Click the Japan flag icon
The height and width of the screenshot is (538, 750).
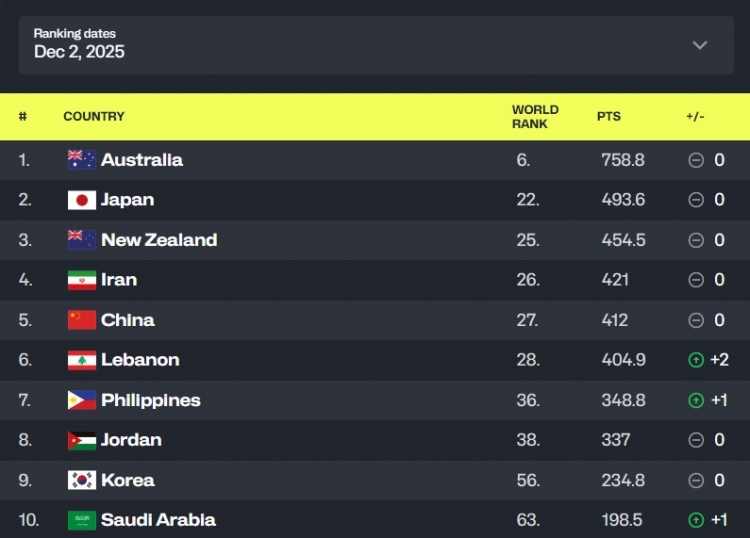(82, 200)
